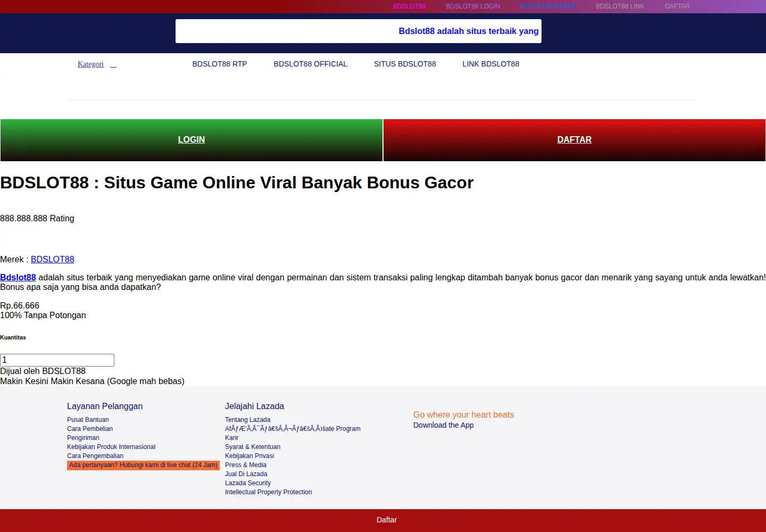Click the white search box in the header
This screenshot has height=532, width=766.
point(359,31)
